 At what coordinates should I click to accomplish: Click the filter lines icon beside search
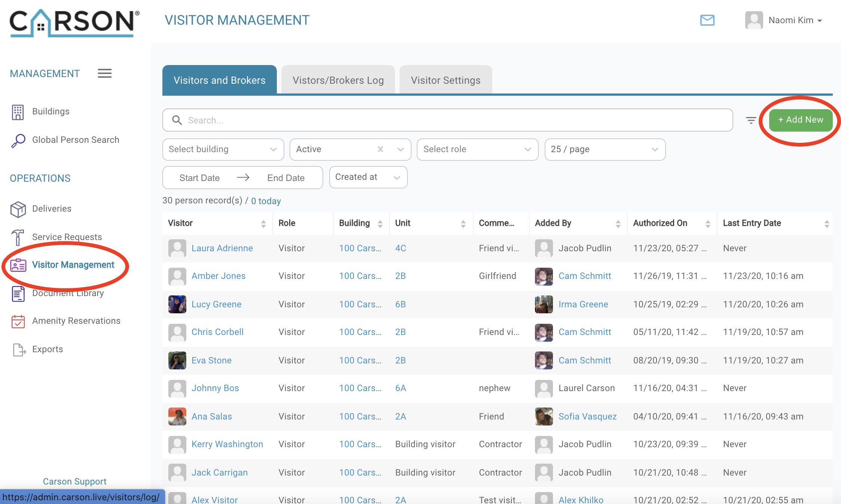pyautogui.click(x=750, y=120)
